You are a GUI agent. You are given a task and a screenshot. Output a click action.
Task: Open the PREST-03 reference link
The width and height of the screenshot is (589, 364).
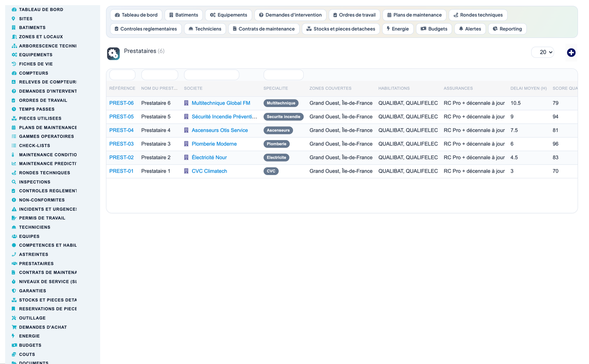coord(121,144)
